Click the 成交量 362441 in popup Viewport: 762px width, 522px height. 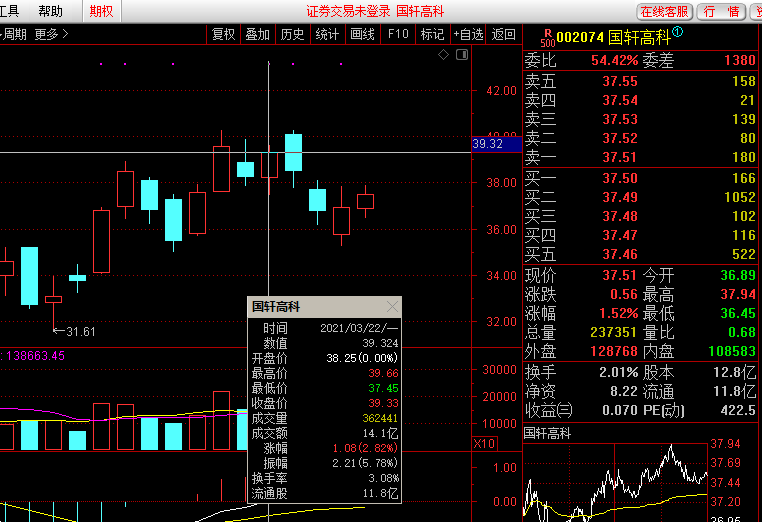[381, 418]
